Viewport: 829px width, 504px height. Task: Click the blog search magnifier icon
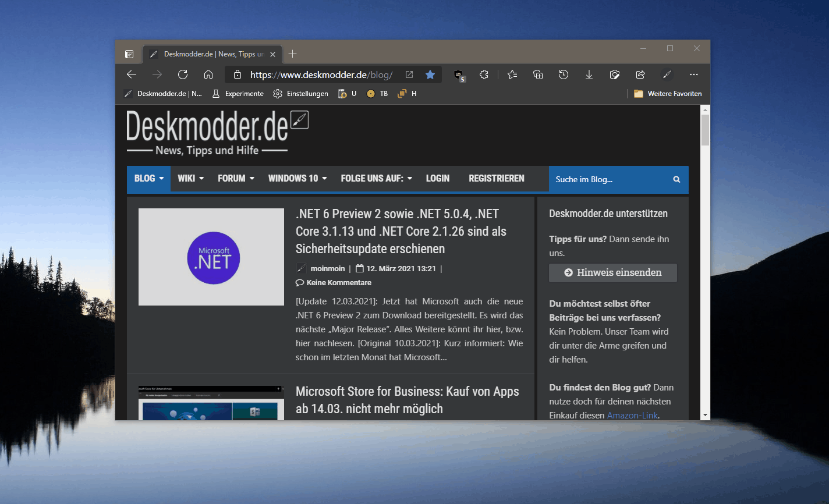pyautogui.click(x=676, y=179)
